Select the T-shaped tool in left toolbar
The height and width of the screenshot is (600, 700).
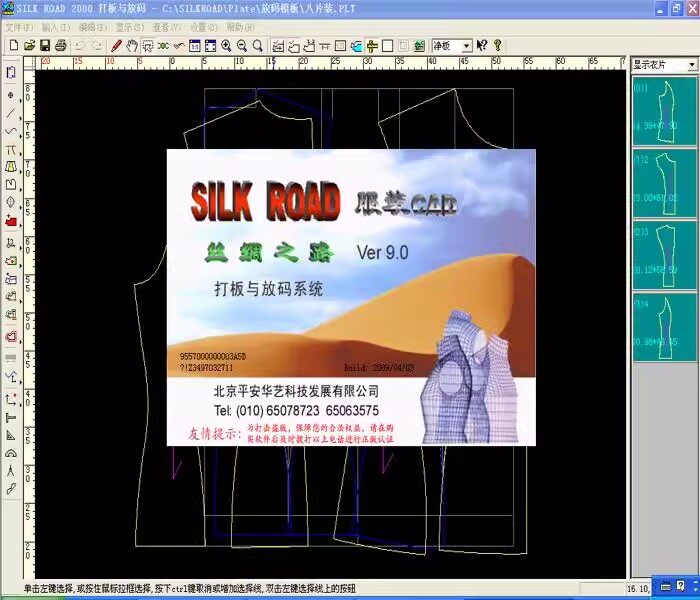coord(11,417)
